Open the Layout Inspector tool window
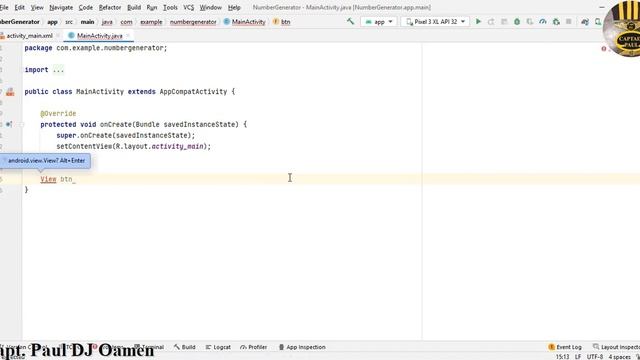This screenshot has width=640, height=360. click(616, 347)
